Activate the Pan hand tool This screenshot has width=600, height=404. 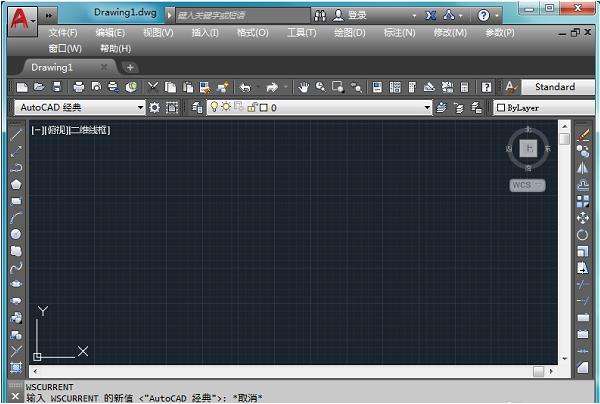click(x=305, y=88)
